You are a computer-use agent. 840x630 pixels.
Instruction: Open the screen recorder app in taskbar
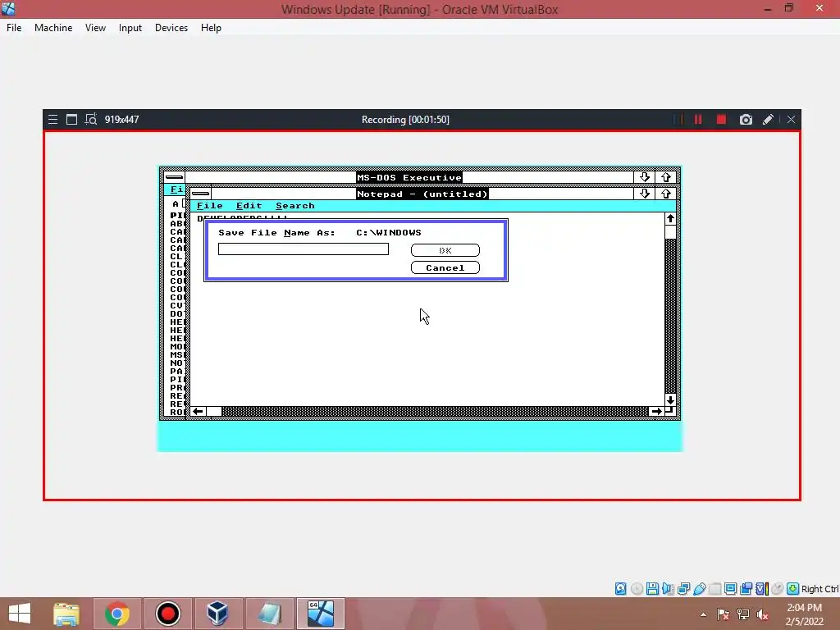point(167,614)
